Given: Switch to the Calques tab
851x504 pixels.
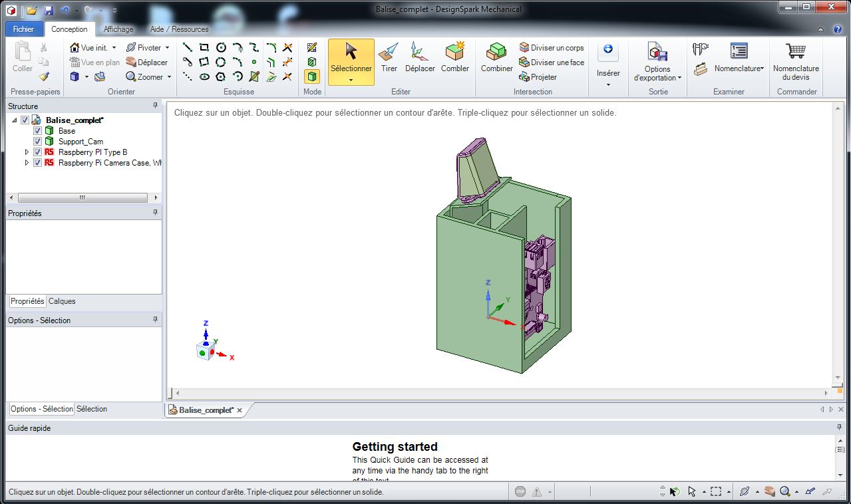Looking at the screenshot, I should [62, 301].
